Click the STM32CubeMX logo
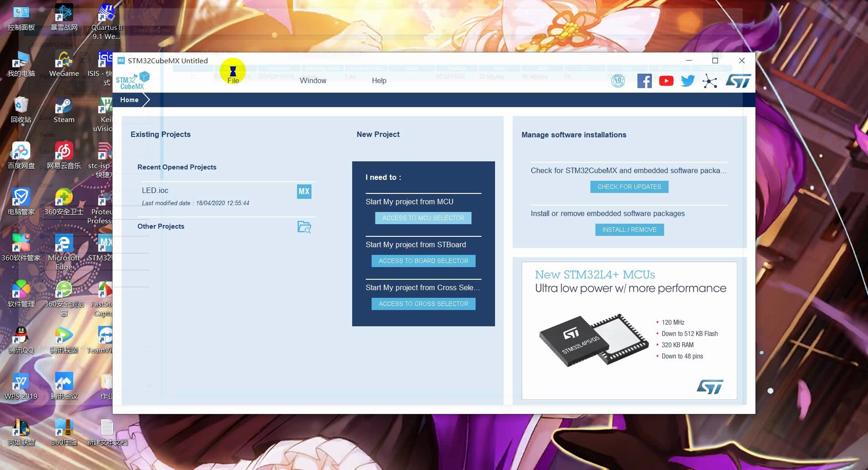Screen dimensions: 868x470 (x=132, y=80)
